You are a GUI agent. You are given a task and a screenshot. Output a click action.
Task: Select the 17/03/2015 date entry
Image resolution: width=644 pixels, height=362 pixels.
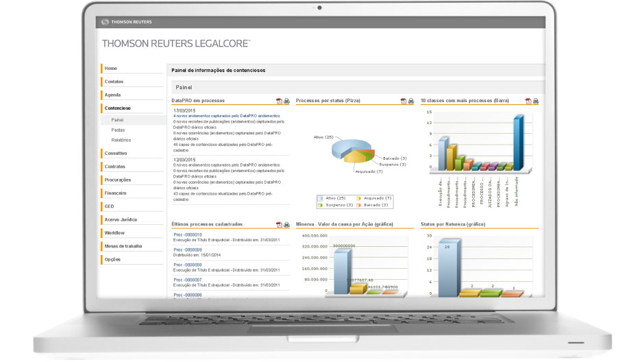click(184, 110)
